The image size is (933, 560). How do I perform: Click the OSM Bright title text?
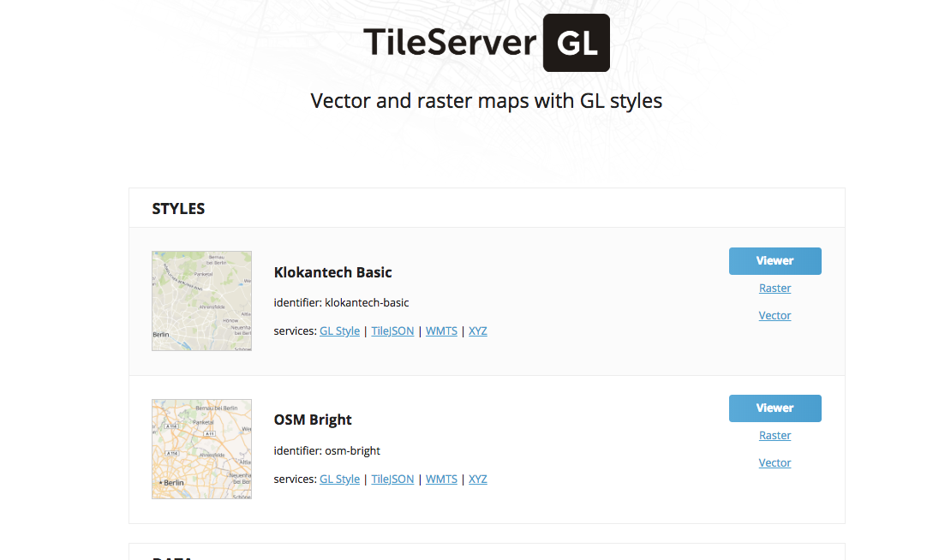(x=313, y=420)
